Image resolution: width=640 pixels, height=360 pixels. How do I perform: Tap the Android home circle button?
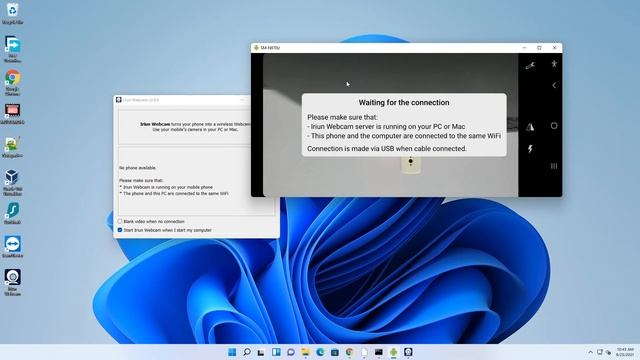[x=554, y=126]
